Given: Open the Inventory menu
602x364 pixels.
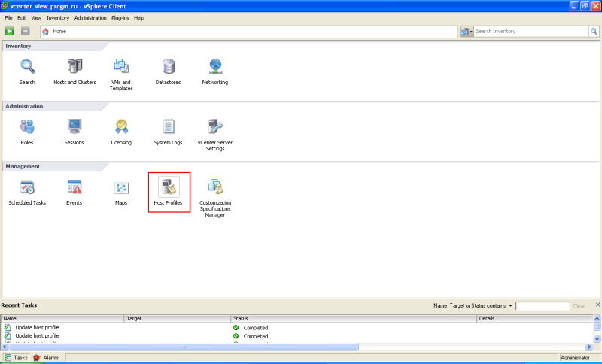Looking at the screenshot, I should coord(58,17).
